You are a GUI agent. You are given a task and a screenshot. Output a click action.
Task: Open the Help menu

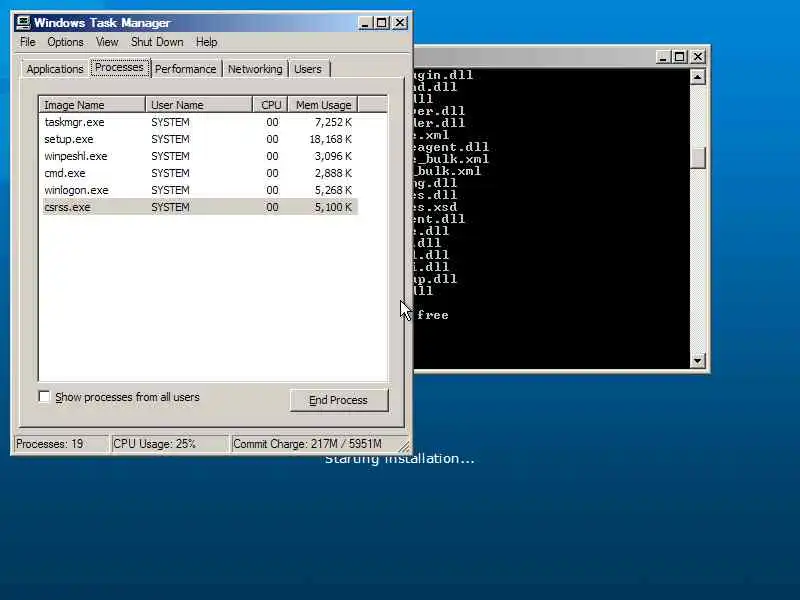(x=207, y=42)
